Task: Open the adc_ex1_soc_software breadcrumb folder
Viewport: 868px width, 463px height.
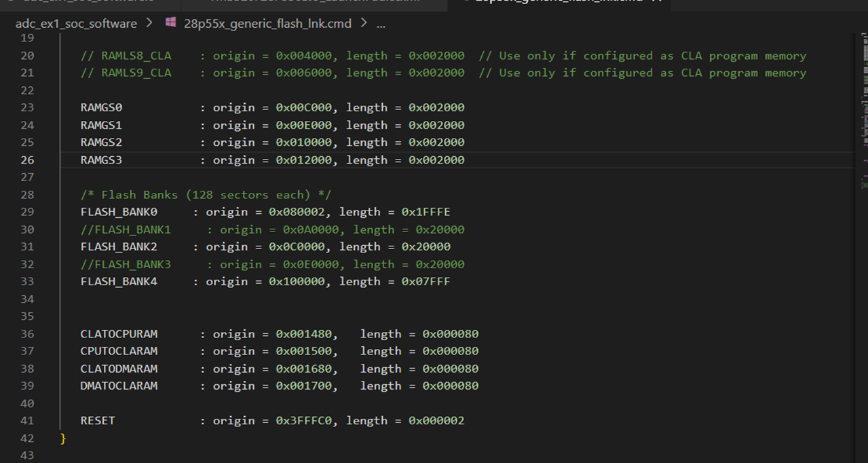Action: [75, 24]
